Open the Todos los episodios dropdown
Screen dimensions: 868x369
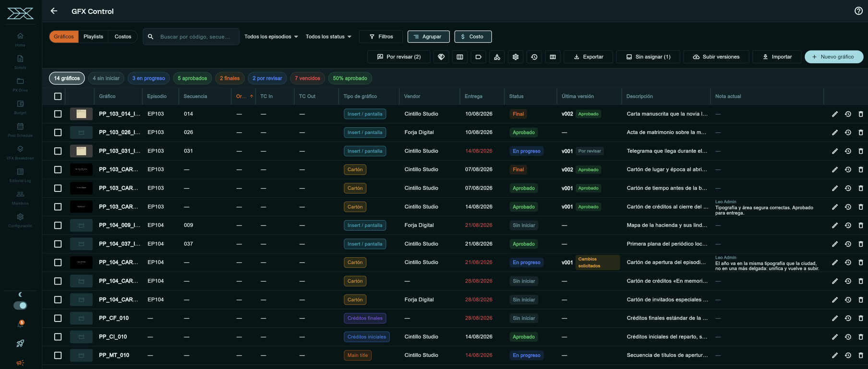(271, 36)
